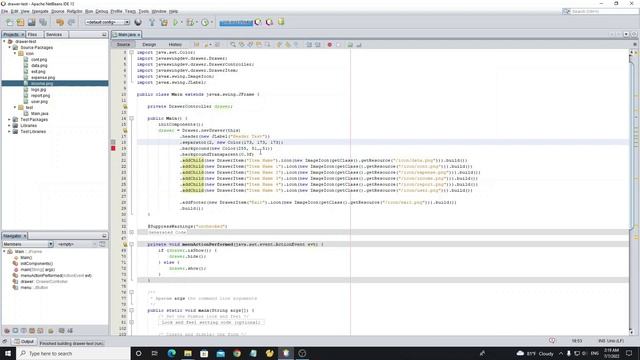640x360 pixels.
Task: Open the Profile Project arrow dropdown
Action: [211, 22]
